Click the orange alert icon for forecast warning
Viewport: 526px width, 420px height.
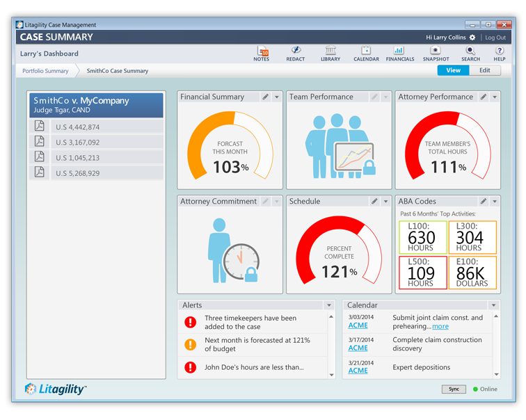pyautogui.click(x=190, y=344)
